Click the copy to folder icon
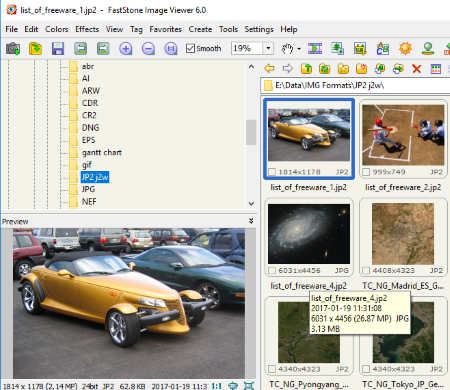Screen dimensions: 450x390 380,69
